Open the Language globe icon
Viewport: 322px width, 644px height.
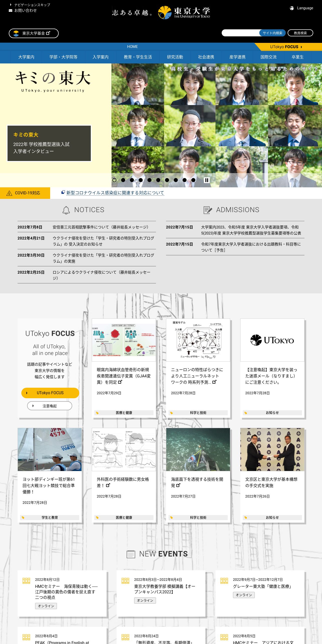coord(292,8)
